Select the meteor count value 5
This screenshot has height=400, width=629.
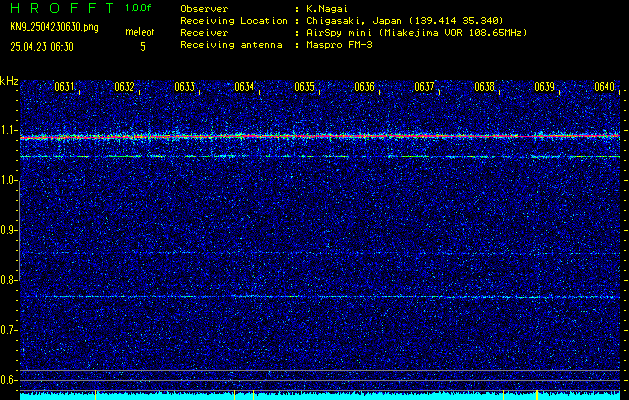tap(143, 47)
